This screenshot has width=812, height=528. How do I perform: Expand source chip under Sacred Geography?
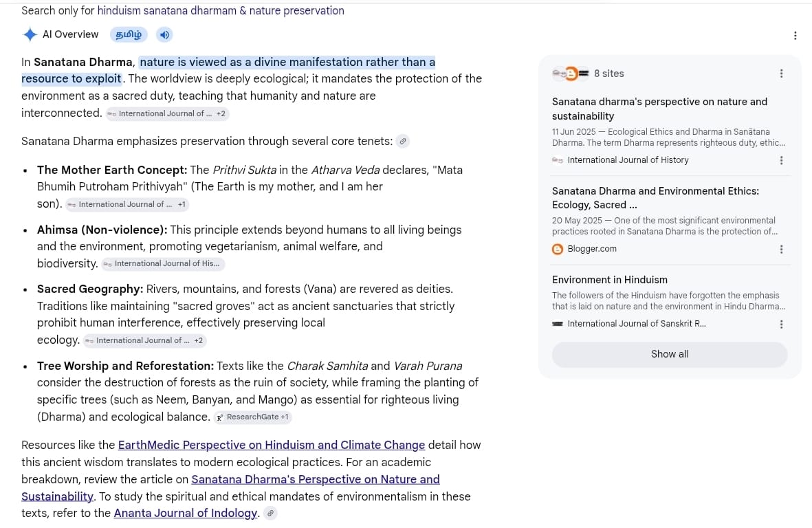click(x=144, y=340)
